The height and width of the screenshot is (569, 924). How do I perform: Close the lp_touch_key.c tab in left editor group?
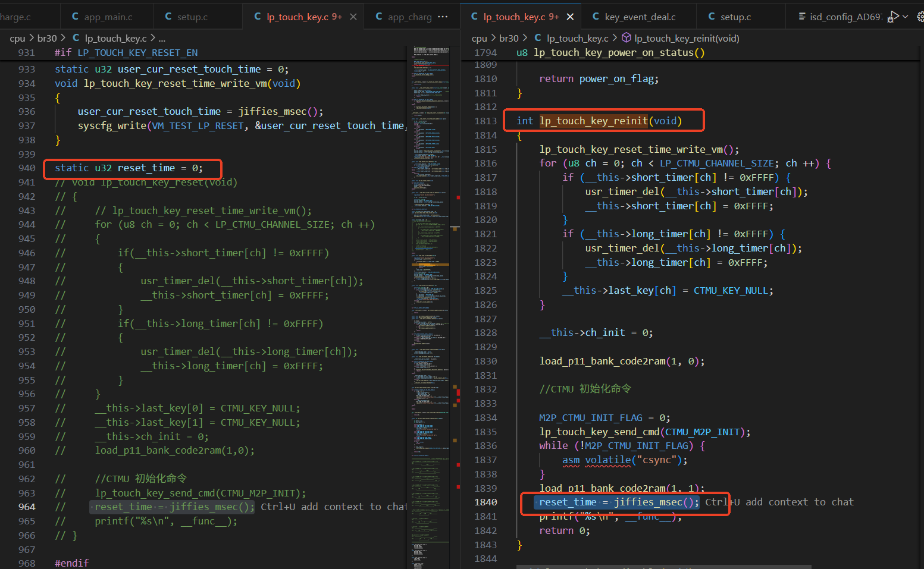coord(353,17)
